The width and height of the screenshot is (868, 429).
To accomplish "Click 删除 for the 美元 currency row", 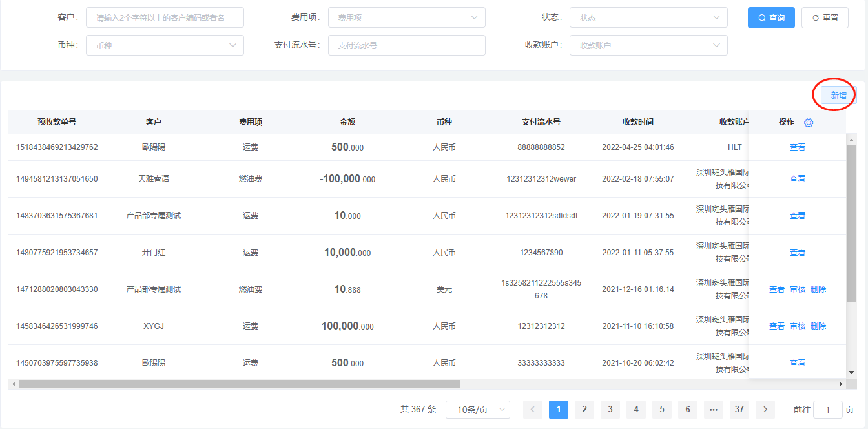I will click(818, 289).
